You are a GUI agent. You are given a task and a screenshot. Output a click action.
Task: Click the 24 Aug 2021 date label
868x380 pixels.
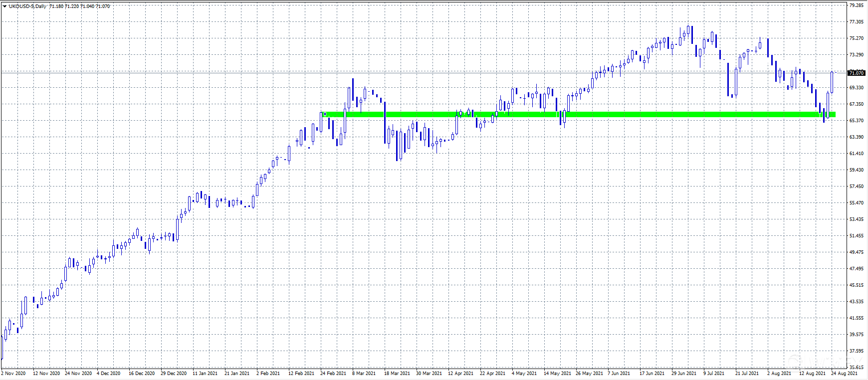(844, 373)
